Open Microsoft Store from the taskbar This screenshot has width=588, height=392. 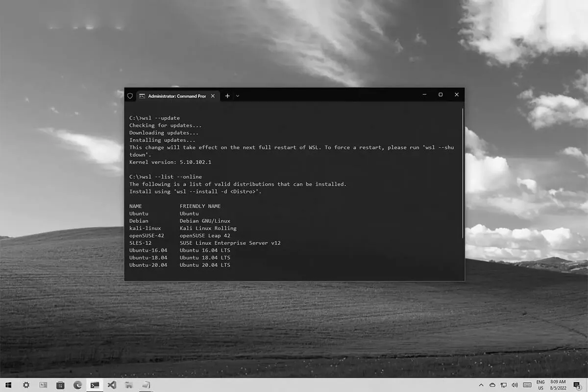point(60,385)
